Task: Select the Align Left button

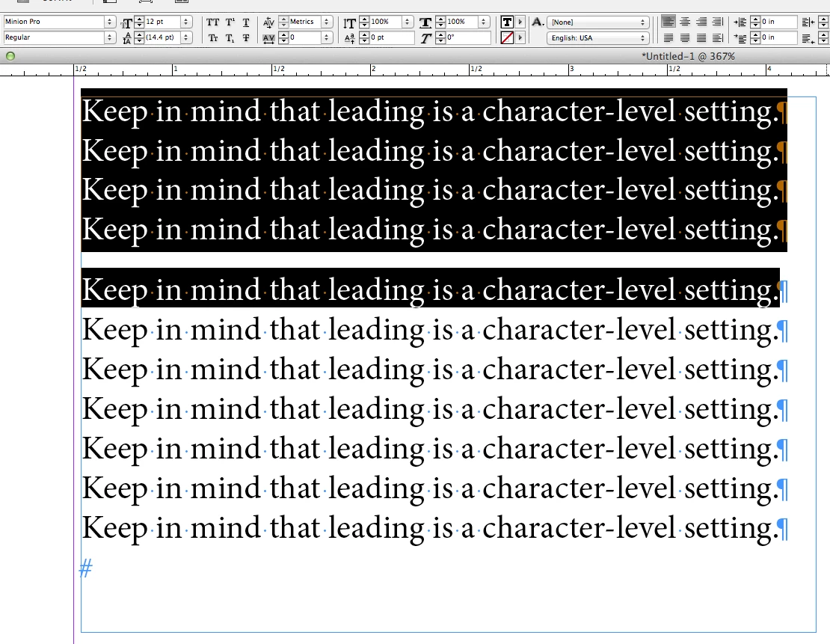Action: point(668,22)
